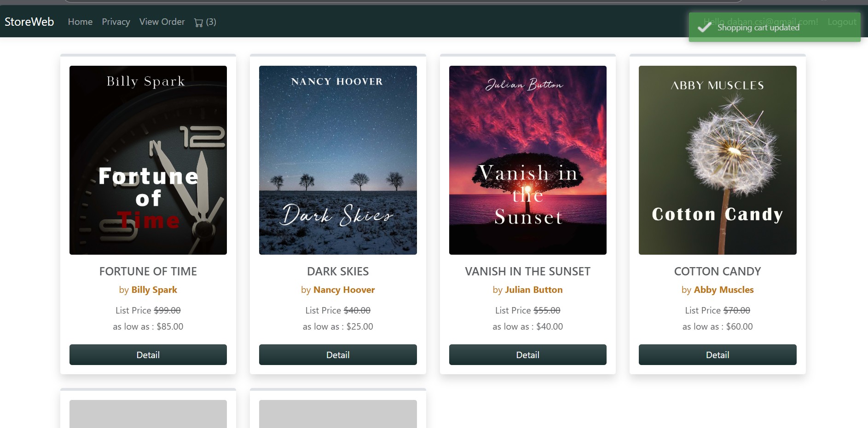Image resolution: width=868 pixels, height=428 pixels.
Task: Click the checkmark icon in the notification
Action: 704,28
